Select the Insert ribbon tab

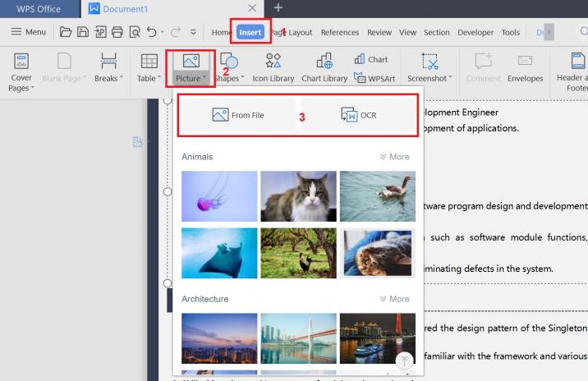pyautogui.click(x=250, y=32)
